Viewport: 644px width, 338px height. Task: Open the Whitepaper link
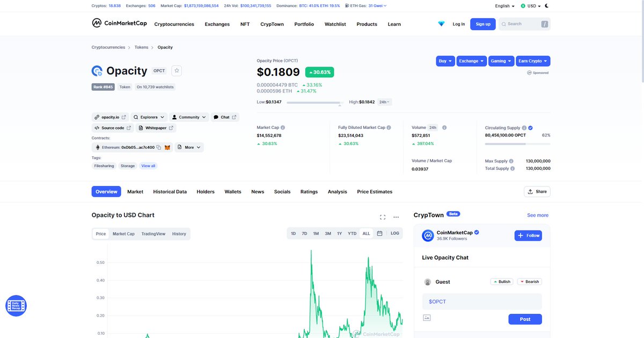coord(155,128)
